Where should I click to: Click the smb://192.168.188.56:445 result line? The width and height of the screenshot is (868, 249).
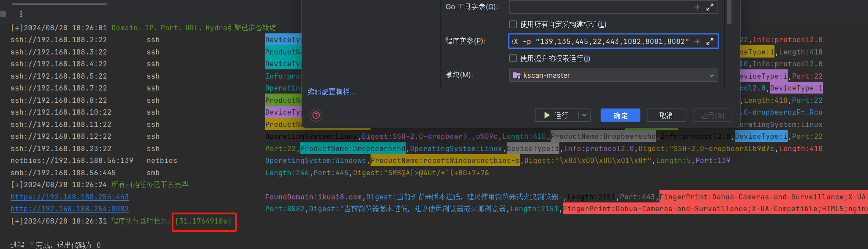[x=63, y=173]
